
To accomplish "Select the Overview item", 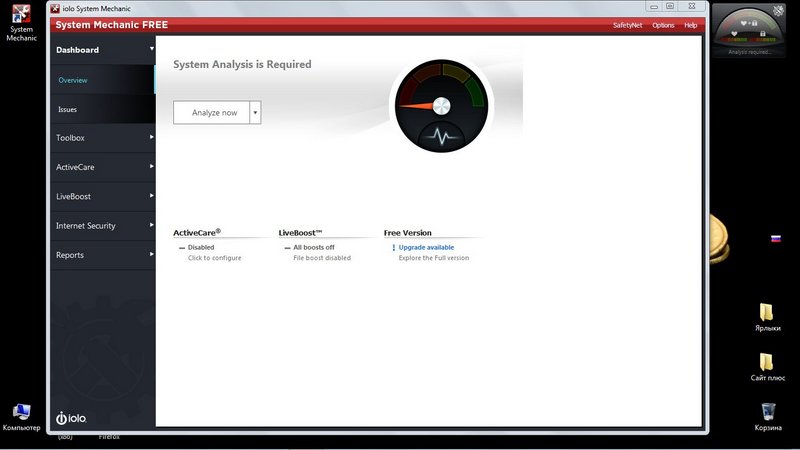I will pos(103,80).
